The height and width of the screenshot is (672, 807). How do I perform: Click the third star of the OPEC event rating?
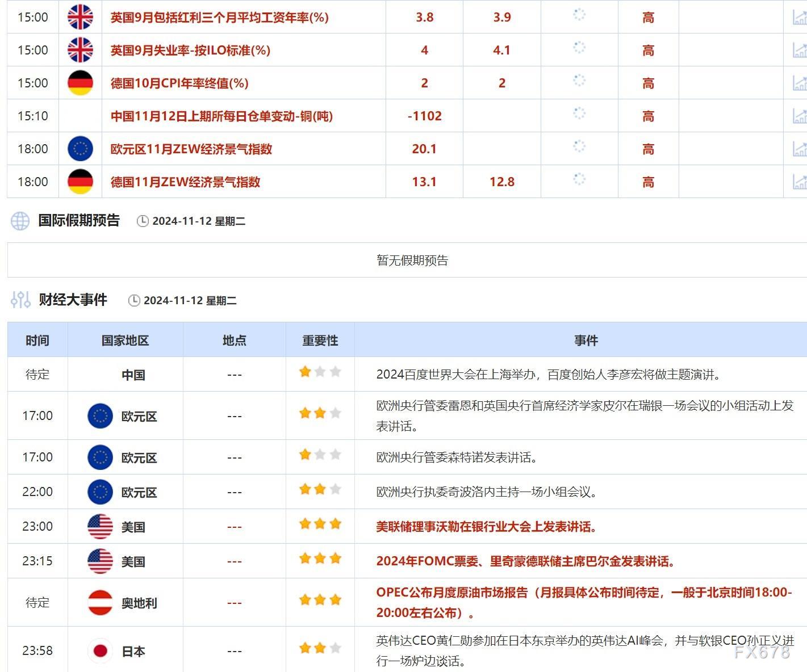[334, 599]
